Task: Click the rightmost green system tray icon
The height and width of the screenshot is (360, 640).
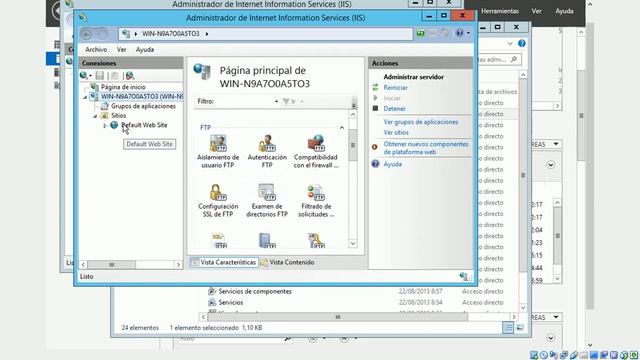Action: [634, 355]
